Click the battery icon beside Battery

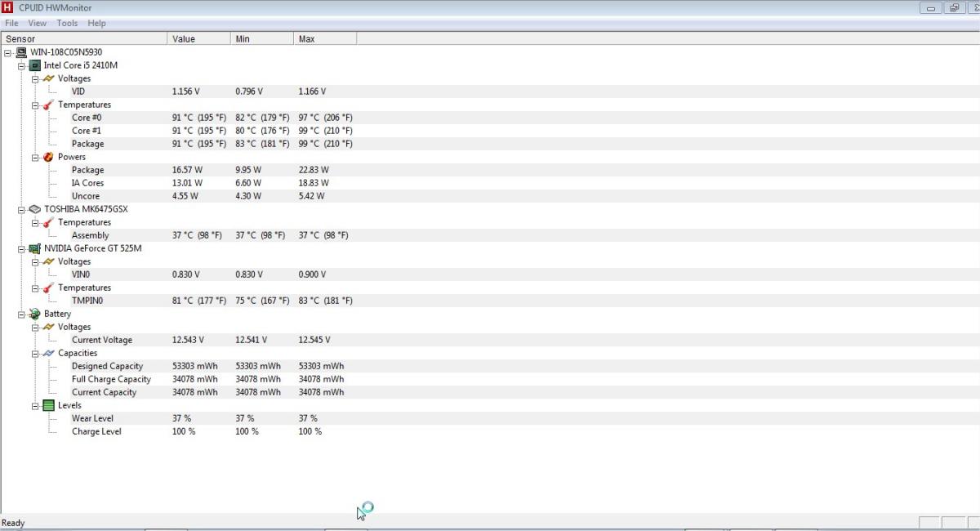35,314
